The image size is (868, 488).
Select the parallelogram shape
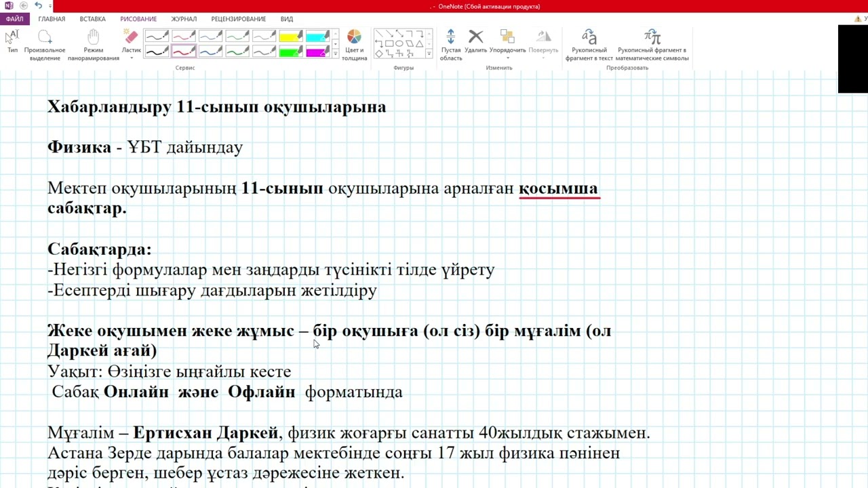pyautogui.click(x=410, y=43)
